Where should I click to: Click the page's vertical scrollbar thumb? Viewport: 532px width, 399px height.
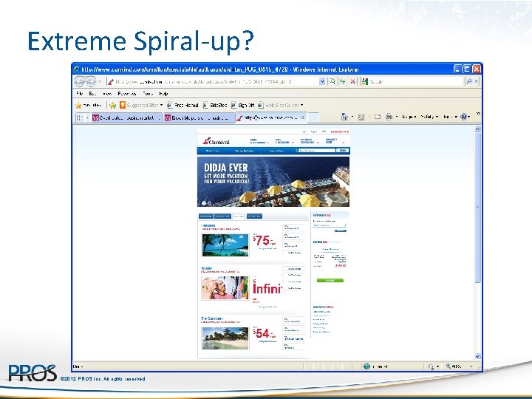point(478,208)
